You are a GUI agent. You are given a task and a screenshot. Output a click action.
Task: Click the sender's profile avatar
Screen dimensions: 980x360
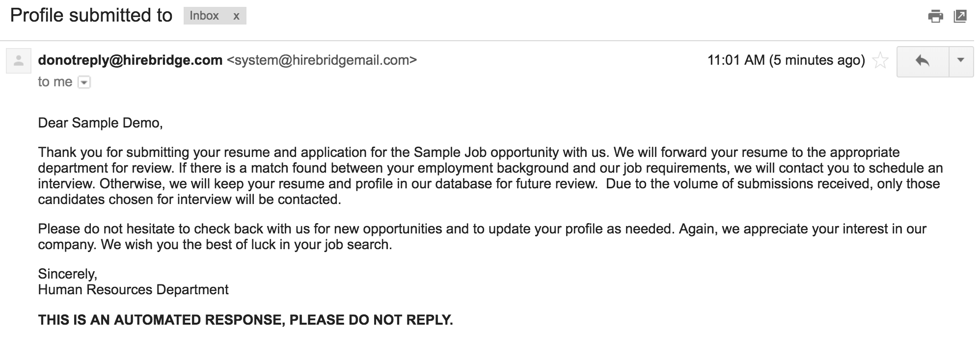tap(19, 61)
